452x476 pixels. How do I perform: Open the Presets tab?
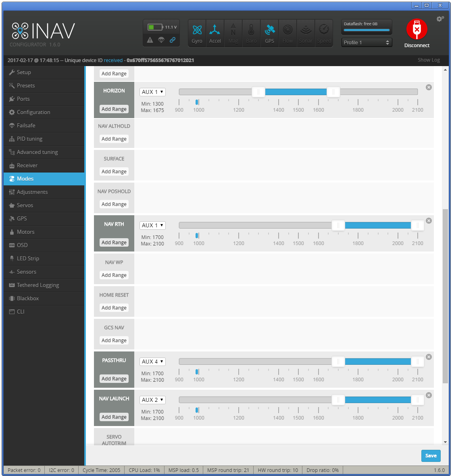(44, 85)
